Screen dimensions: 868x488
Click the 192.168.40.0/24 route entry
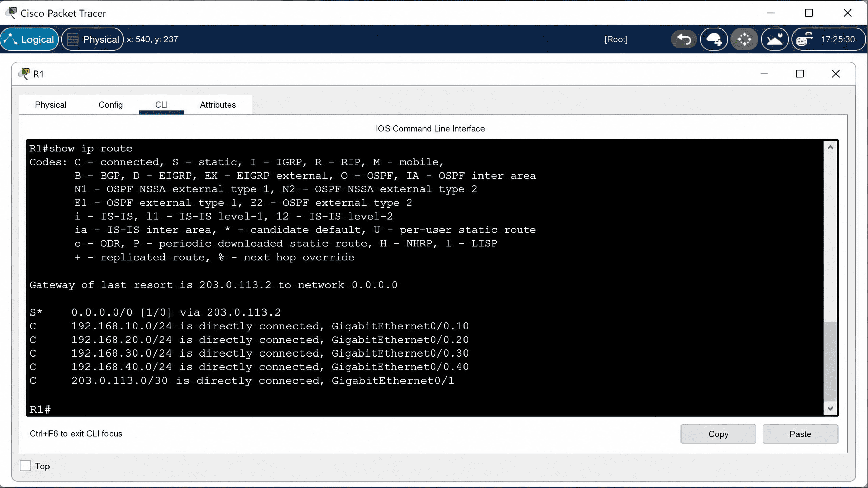[249, 367]
